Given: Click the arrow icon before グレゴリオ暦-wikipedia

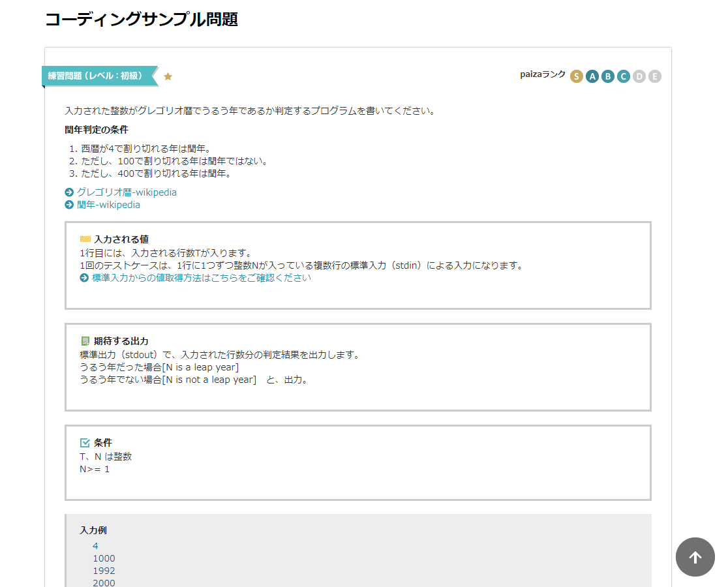Looking at the screenshot, I should [x=69, y=192].
